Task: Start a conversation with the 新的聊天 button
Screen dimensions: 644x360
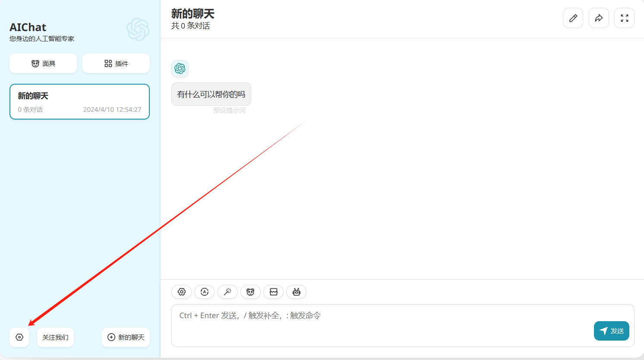Action: coord(126,337)
